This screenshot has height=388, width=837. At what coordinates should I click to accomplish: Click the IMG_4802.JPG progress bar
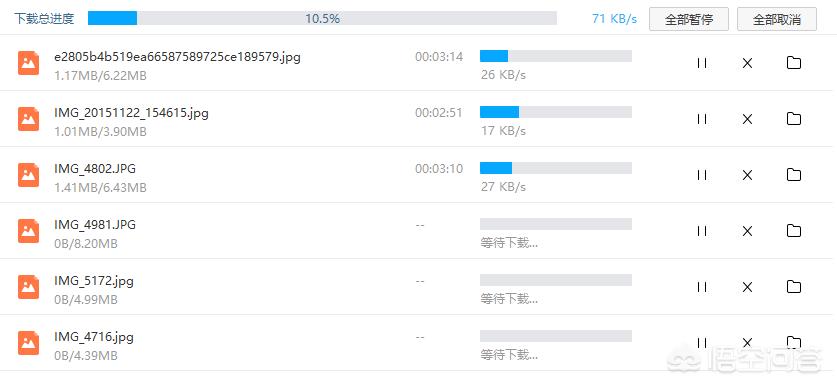click(x=556, y=168)
